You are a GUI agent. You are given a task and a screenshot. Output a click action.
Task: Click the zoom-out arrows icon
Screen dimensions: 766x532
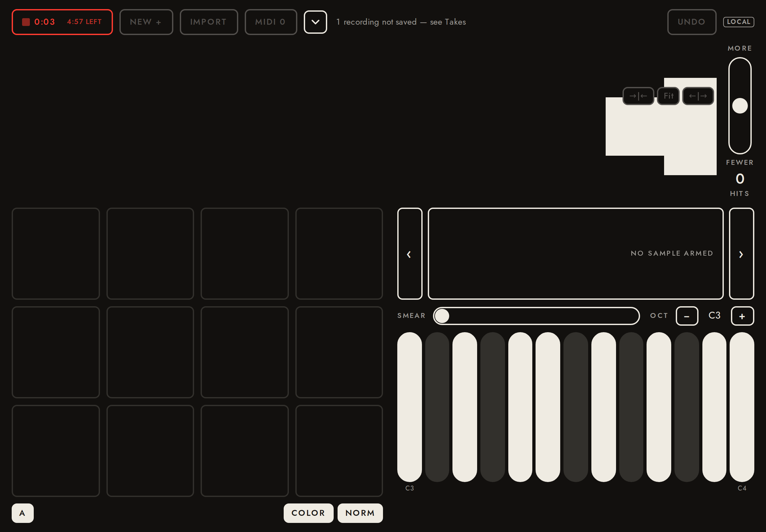698,96
